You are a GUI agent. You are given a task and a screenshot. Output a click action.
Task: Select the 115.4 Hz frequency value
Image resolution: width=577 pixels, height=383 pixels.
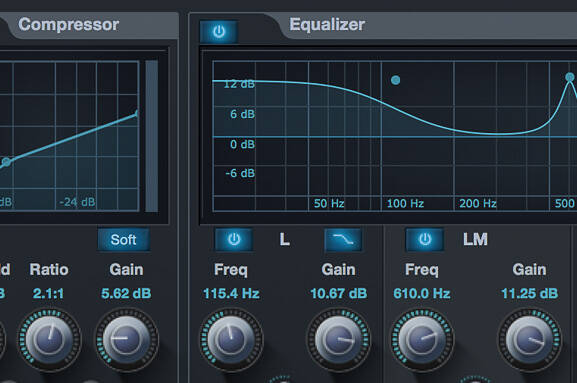point(231,294)
